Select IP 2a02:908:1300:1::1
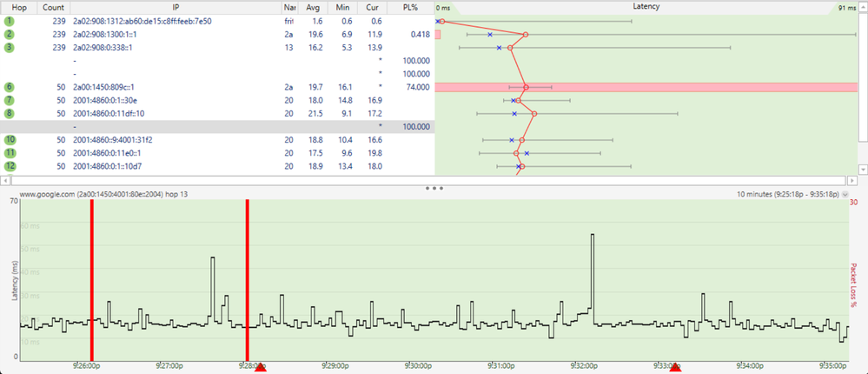Viewport: 868px width, 374px height. click(x=104, y=34)
